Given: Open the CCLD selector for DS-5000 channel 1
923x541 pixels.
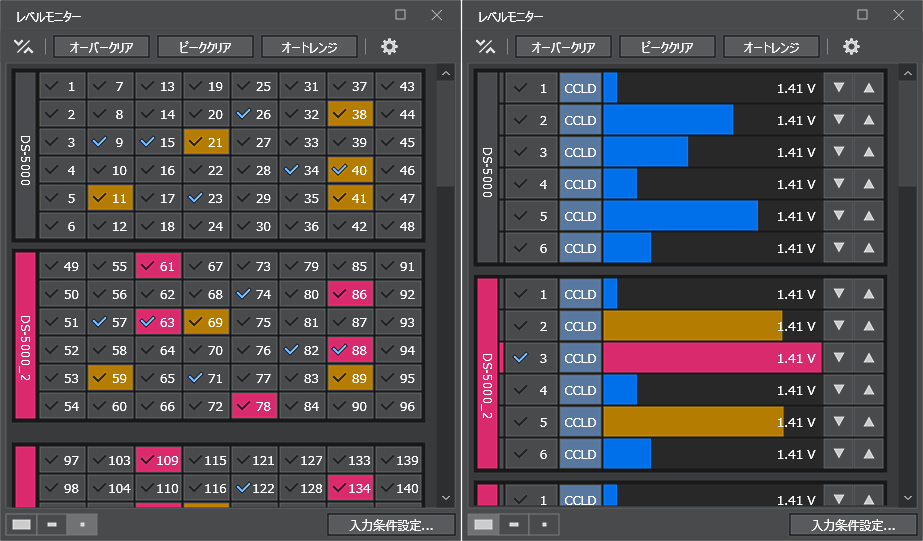Looking at the screenshot, I should (580, 88).
